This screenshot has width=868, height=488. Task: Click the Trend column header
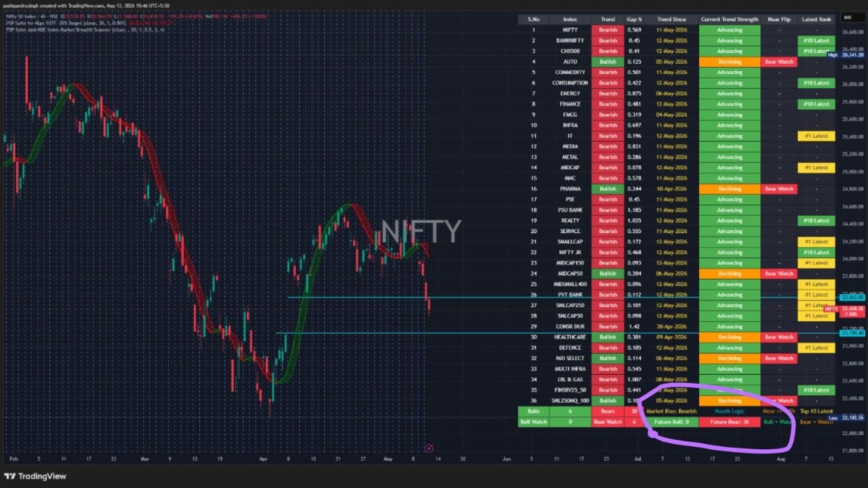click(608, 19)
